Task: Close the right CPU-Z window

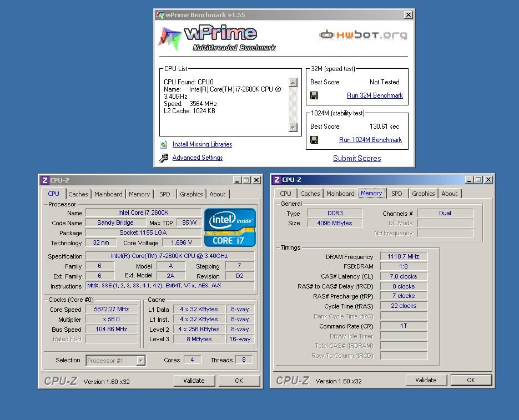Action: [x=488, y=180]
